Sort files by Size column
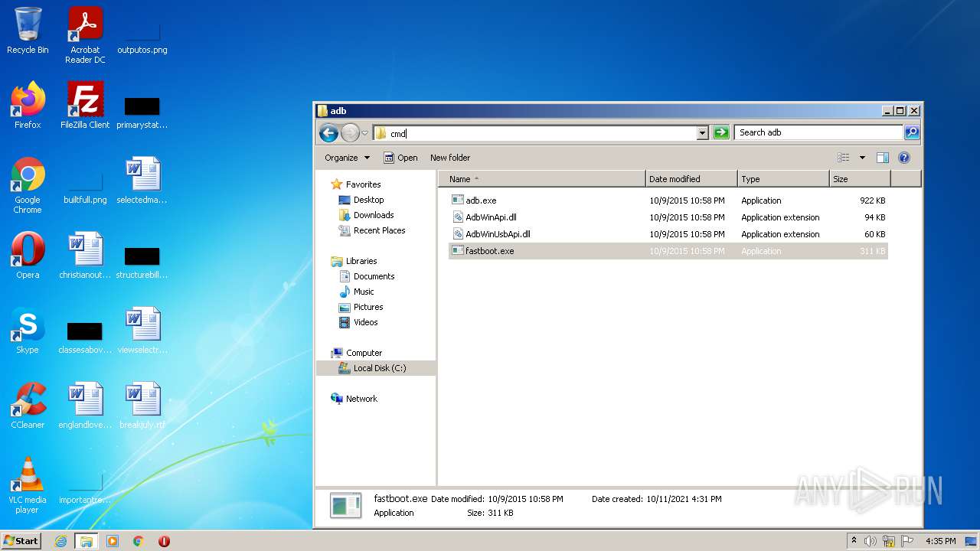980x551 pixels. tap(860, 179)
